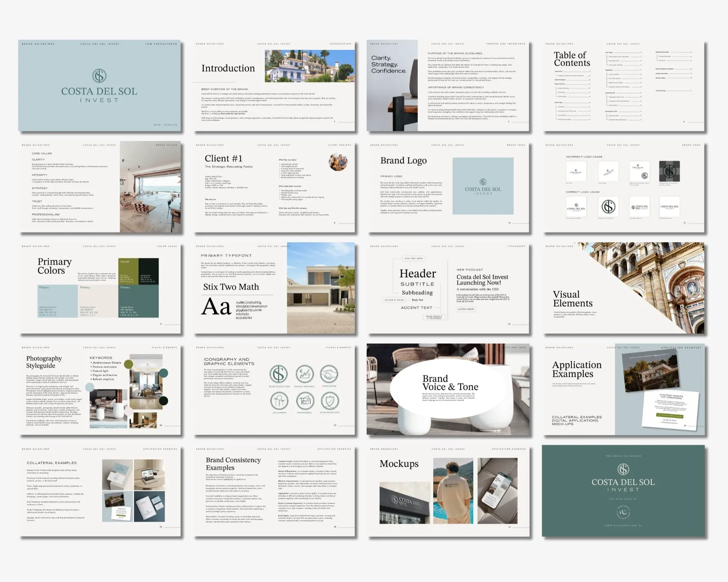Click the horizontal wordmark-only tile in Correct Logo Usage
Viewport: 728px width, 582px height.
pyautogui.click(x=670, y=207)
